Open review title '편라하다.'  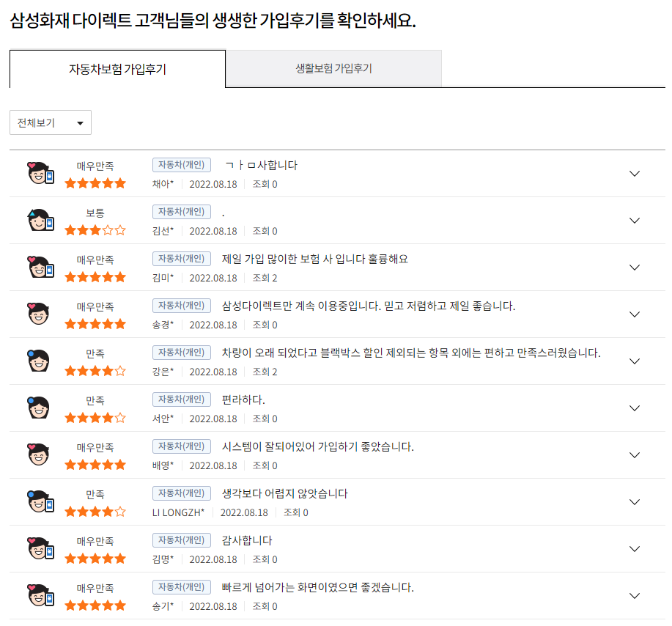(243, 399)
